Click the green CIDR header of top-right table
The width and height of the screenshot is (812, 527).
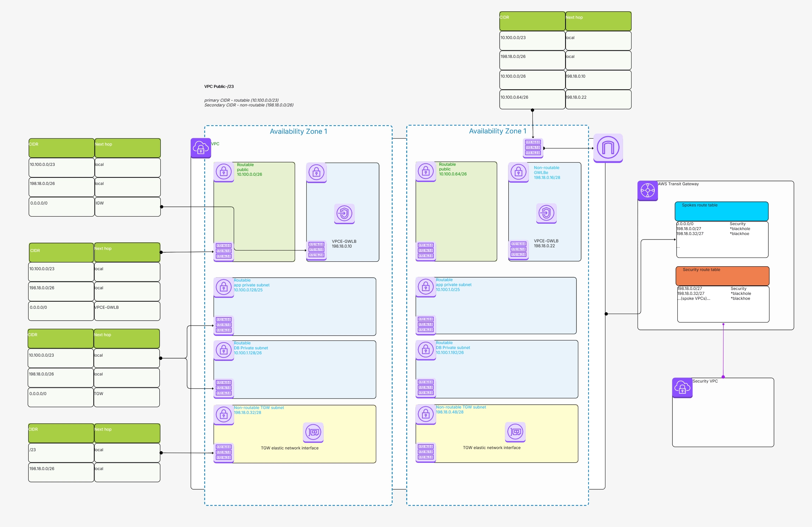(x=532, y=21)
